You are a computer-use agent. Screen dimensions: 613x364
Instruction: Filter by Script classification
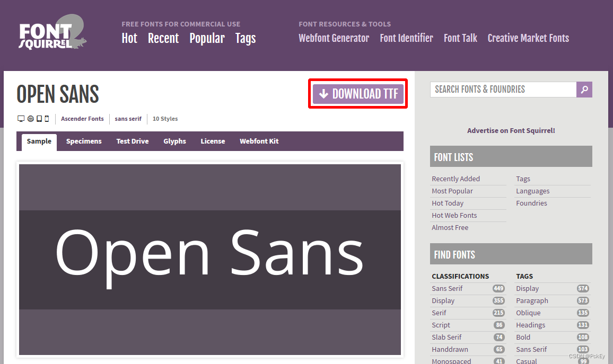click(x=441, y=325)
